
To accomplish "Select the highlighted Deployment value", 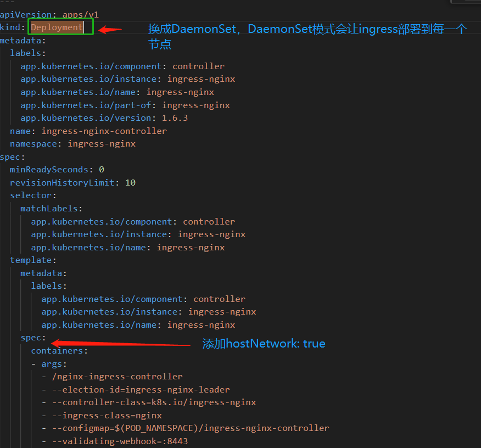I will pyautogui.click(x=57, y=27).
